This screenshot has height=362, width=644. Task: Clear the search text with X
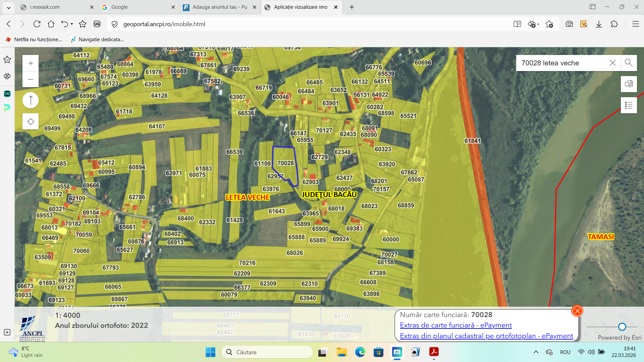612,63
